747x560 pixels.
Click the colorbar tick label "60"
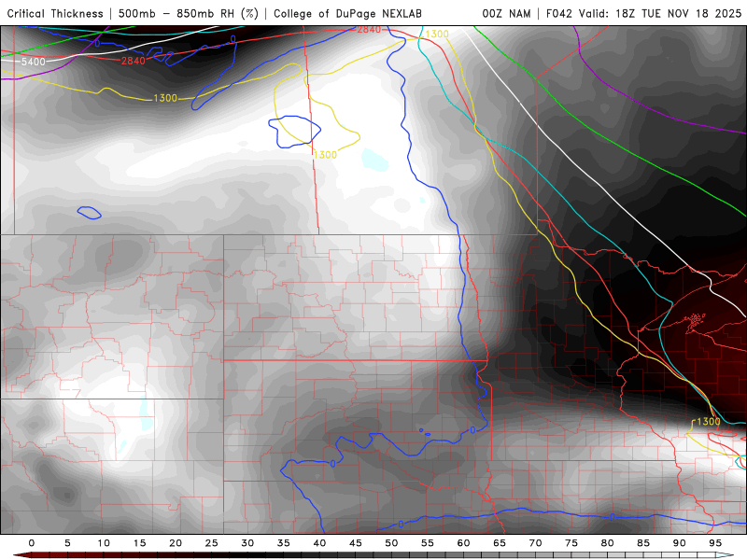tap(463, 543)
